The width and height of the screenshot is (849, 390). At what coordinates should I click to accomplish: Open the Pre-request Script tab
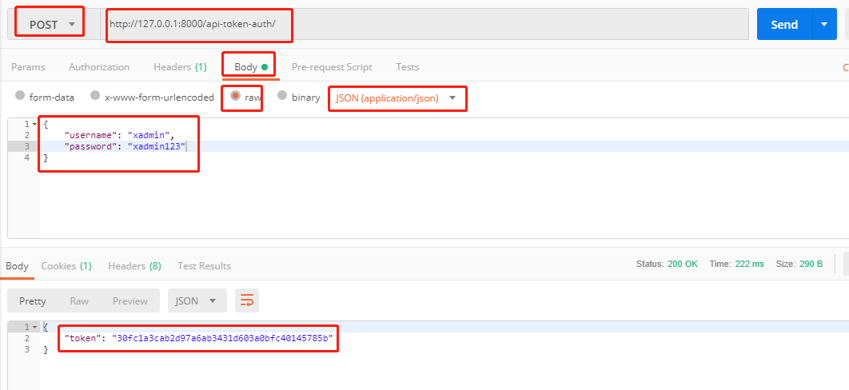click(332, 67)
